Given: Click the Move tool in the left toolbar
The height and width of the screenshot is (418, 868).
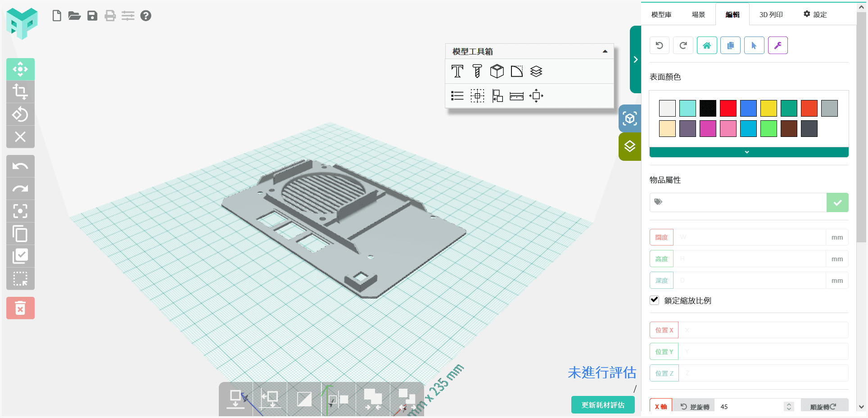Looking at the screenshot, I should click(20, 69).
